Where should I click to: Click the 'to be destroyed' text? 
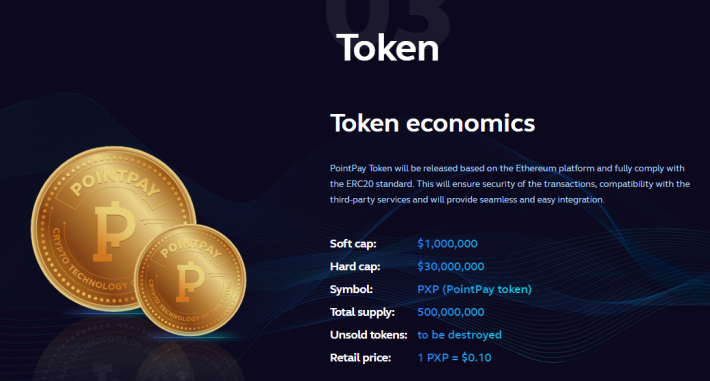point(459,335)
